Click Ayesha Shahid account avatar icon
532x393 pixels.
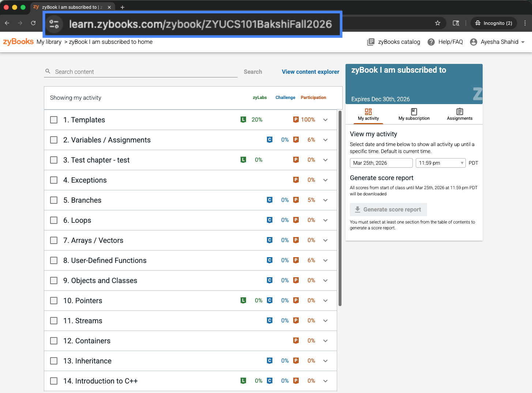click(473, 42)
